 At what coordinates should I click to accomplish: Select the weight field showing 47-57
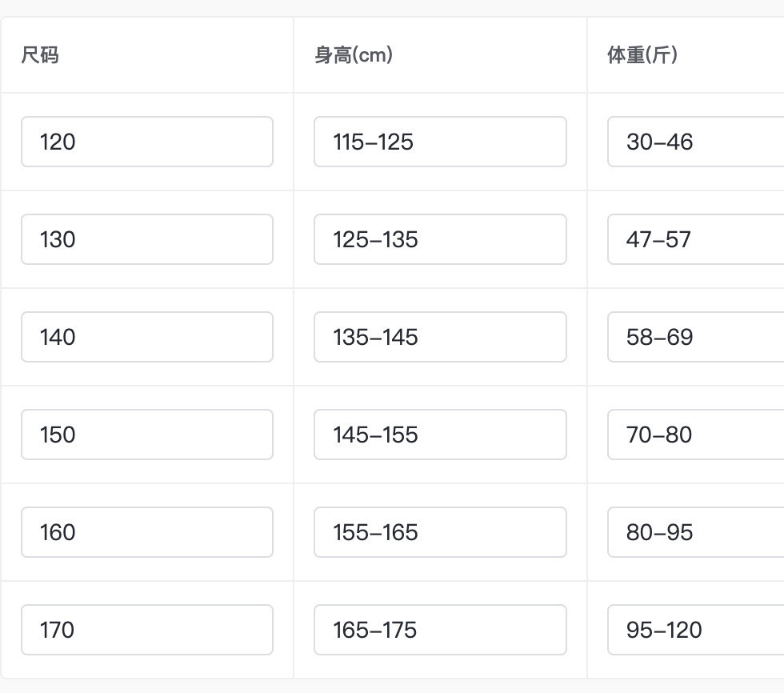[696, 239]
